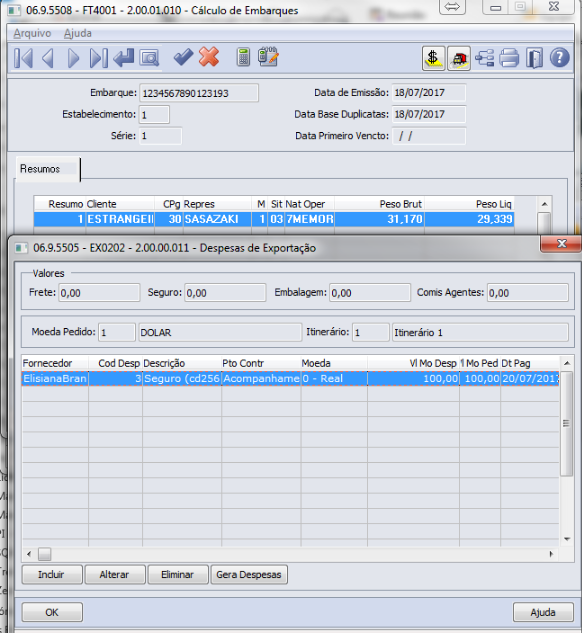This screenshot has width=582, height=633.
Task: Click the Série field
Action: pyautogui.click(x=160, y=136)
